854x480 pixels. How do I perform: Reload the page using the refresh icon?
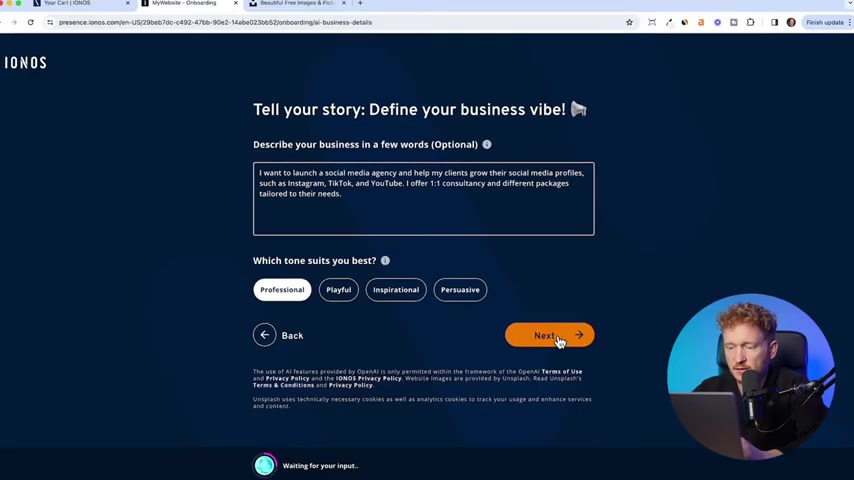30,22
